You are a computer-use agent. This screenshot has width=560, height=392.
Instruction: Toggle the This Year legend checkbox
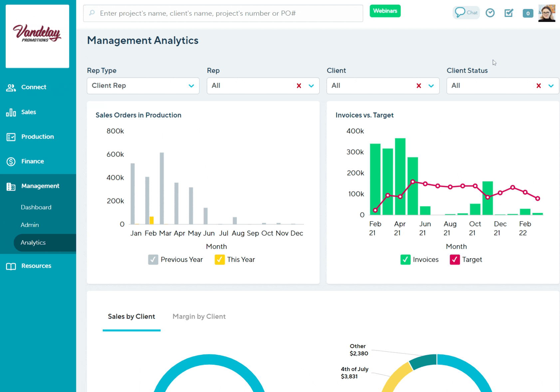(x=220, y=260)
